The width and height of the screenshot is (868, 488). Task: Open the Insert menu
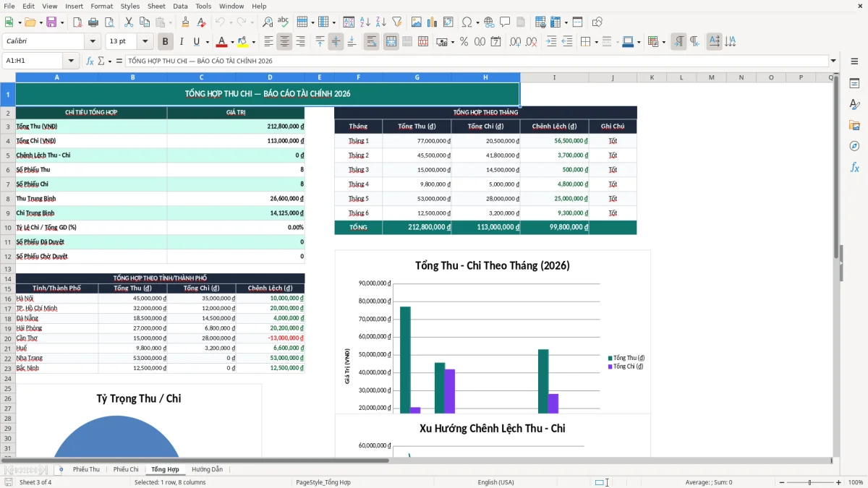74,6
